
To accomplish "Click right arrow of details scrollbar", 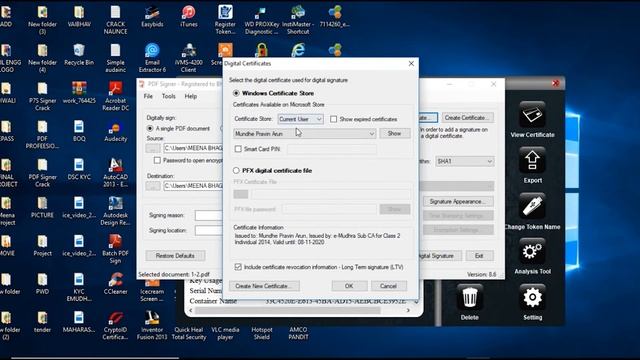I will click(x=408, y=311).
